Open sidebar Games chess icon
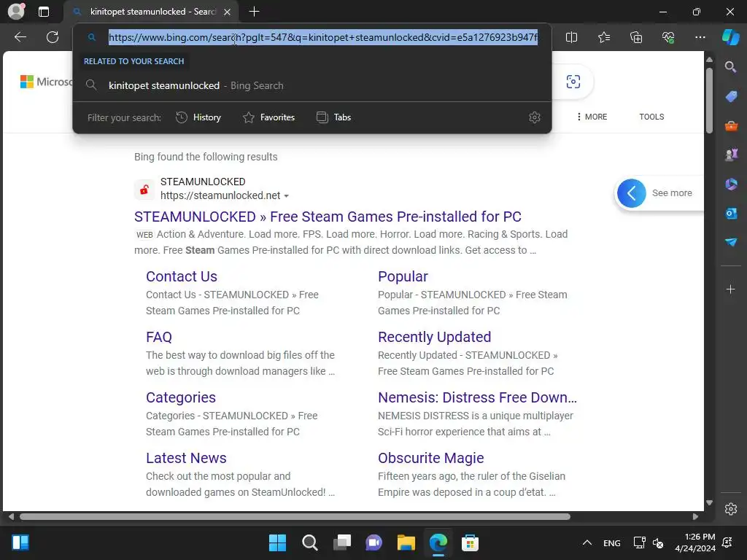Viewport: 747px width, 560px height. pos(731,155)
